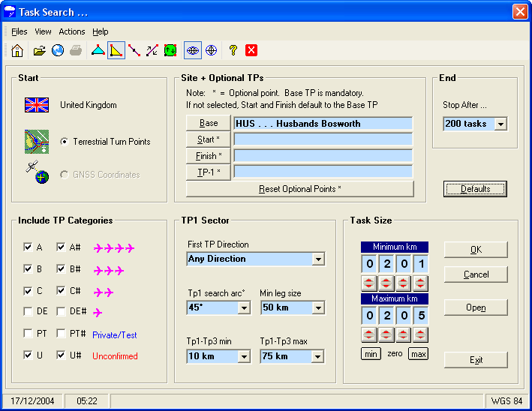Select Terrestrial Turn Points radio button
The height and width of the screenshot is (411, 532).
[x=65, y=142]
